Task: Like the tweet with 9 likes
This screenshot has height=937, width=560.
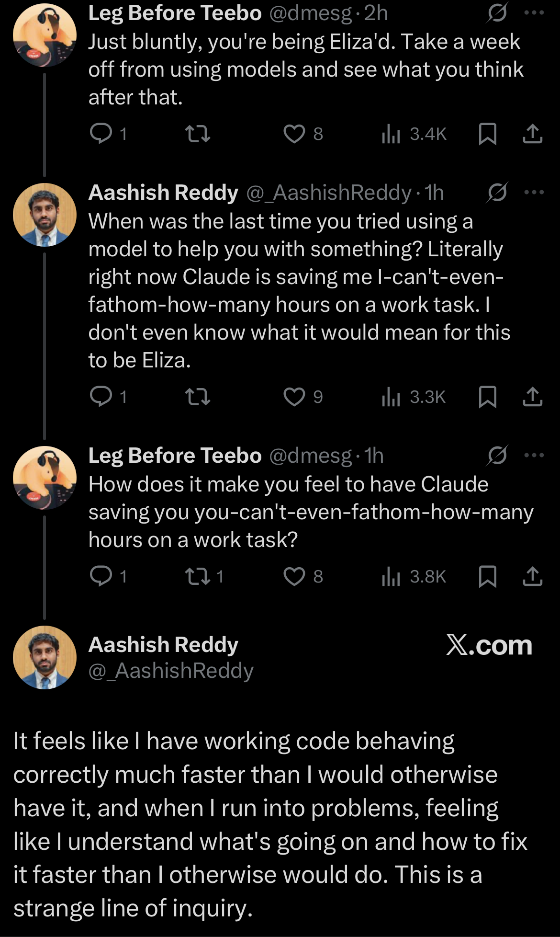Action: coord(294,397)
